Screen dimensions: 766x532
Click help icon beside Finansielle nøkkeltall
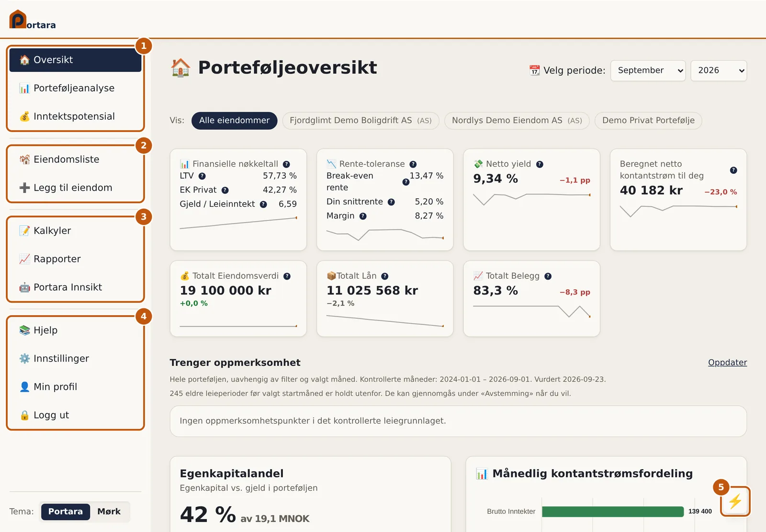coord(286,164)
